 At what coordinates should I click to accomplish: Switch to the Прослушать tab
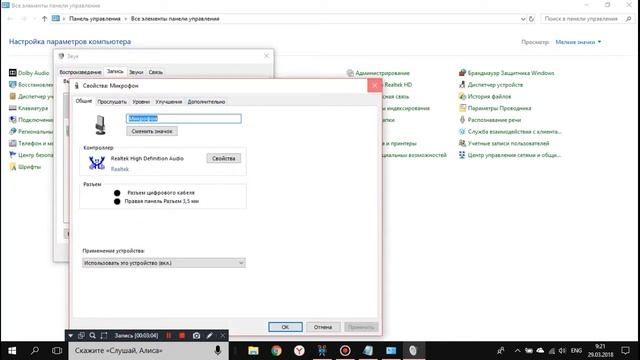[x=112, y=102]
